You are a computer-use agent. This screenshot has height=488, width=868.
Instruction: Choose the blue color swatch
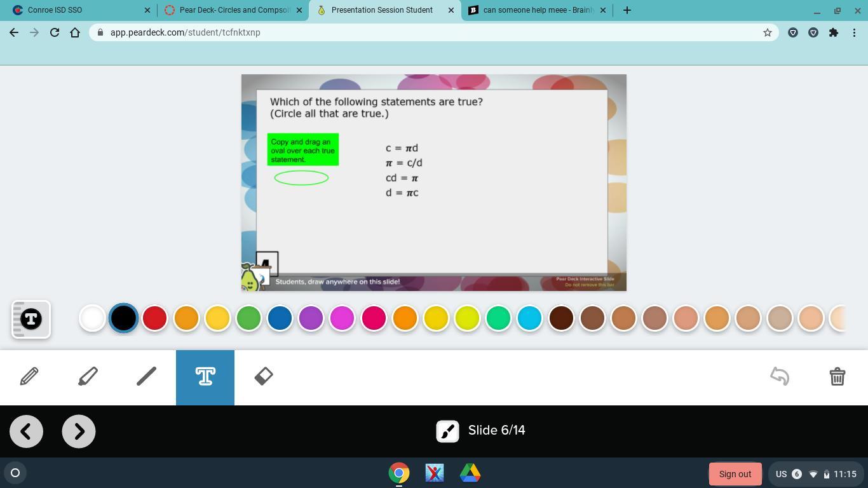(280, 318)
